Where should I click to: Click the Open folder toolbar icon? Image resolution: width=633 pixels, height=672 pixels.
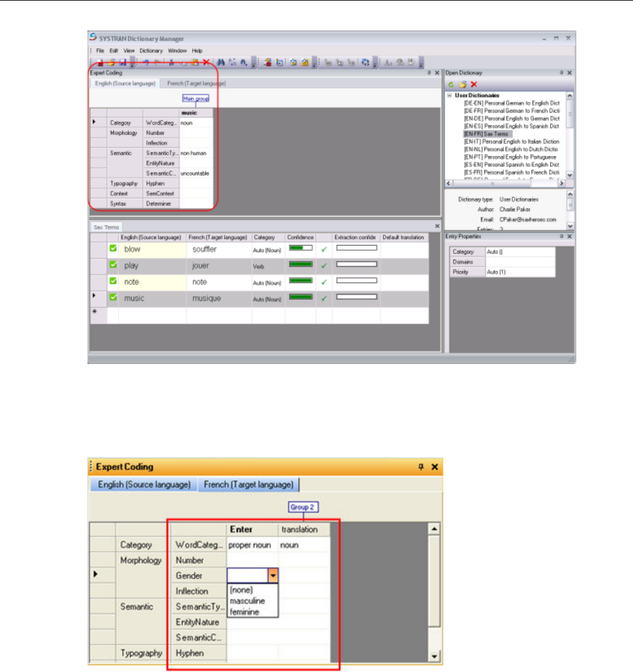coord(111,62)
